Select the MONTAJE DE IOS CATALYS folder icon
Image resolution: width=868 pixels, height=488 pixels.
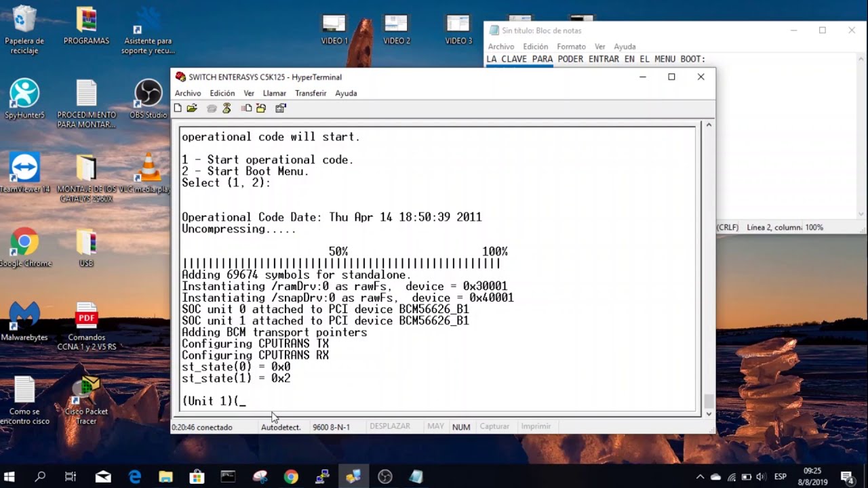tap(86, 178)
